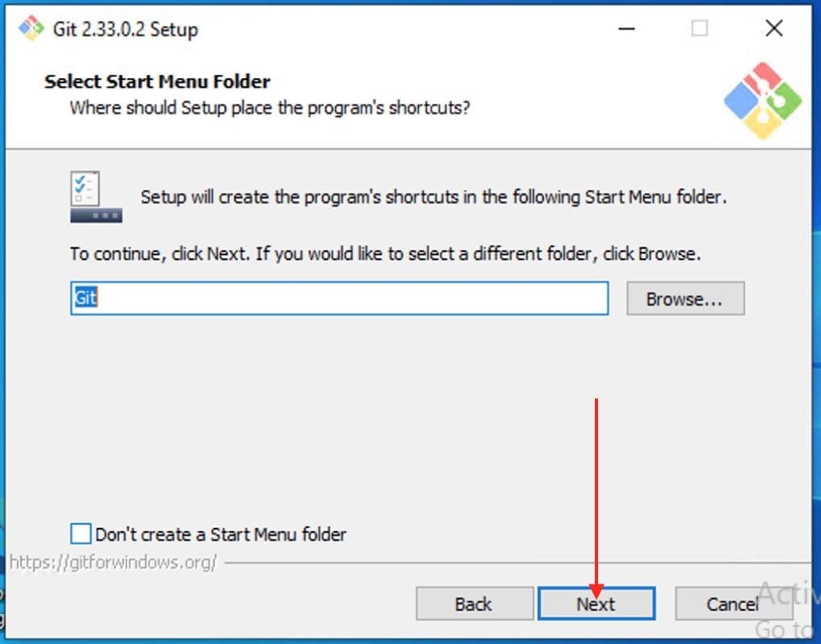
Task: Close the Git Setup window
Action: 774,28
